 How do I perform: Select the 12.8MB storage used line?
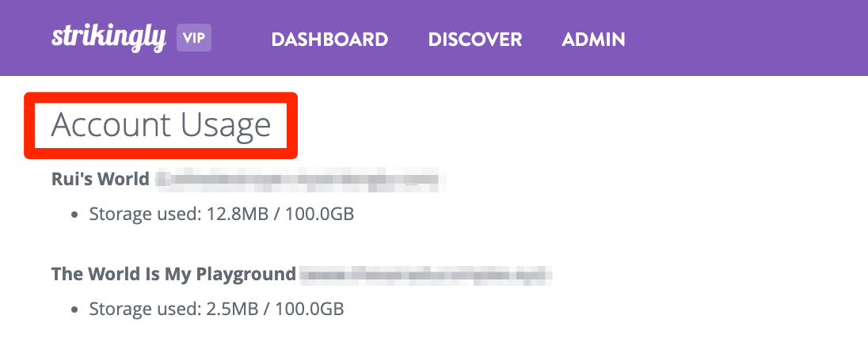coord(222,214)
